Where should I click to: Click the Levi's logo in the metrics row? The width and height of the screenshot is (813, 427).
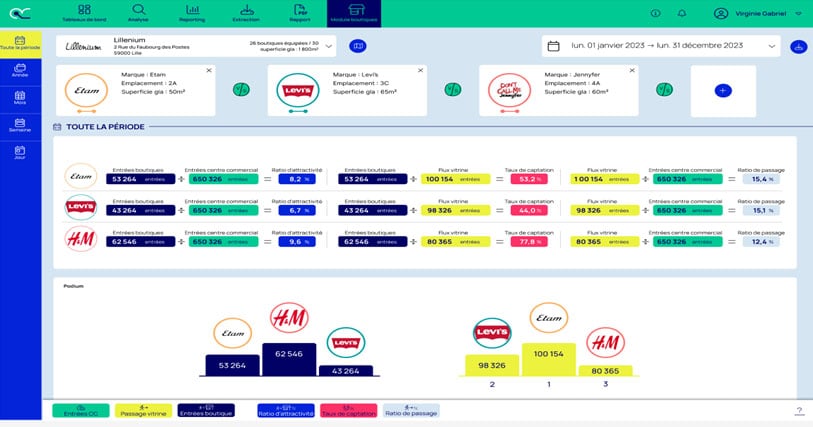click(x=81, y=207)
